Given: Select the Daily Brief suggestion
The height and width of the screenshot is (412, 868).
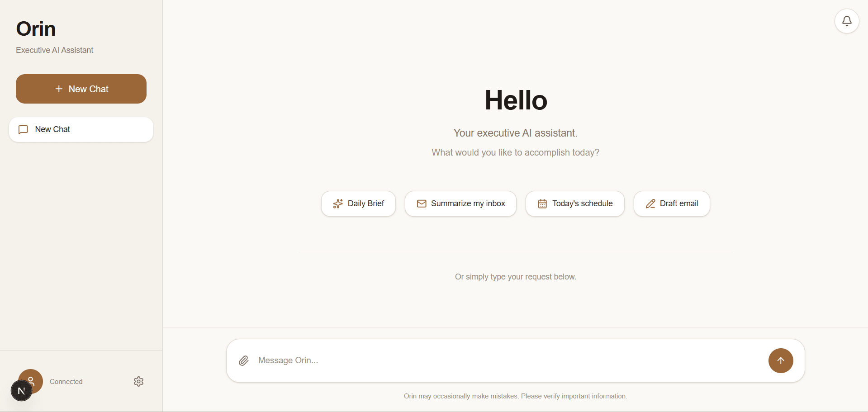Looking at the screenshot, I should 358,204.
